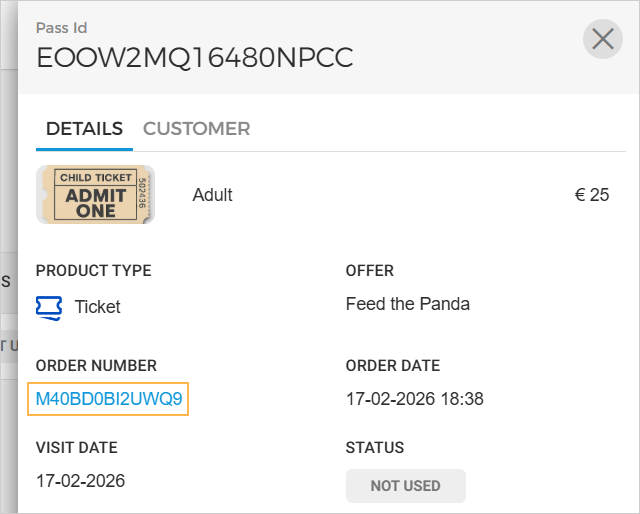
Task: Click the visit date 17-02-2026 value
Action: point(80,481)
